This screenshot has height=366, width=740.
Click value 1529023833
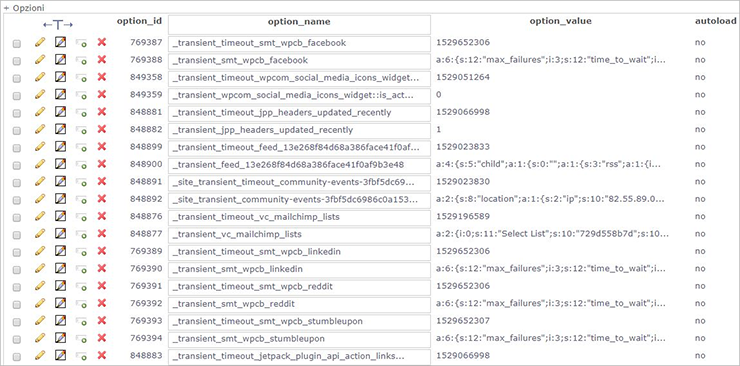pos(463,147)
